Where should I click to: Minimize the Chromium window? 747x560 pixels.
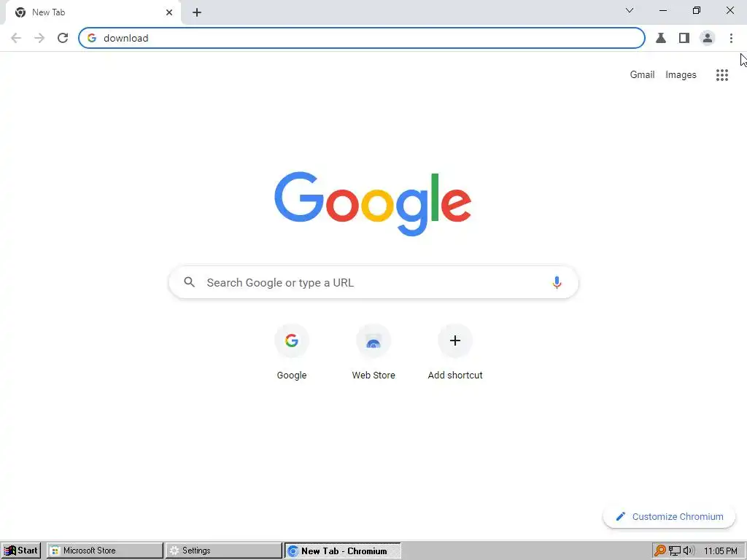pyautogui.click(x=662, y=10)
